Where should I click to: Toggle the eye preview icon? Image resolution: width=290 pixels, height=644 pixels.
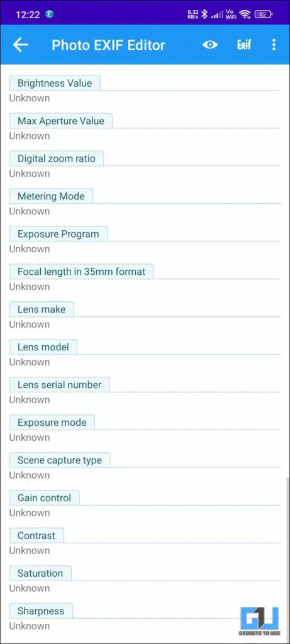(210, 45)
